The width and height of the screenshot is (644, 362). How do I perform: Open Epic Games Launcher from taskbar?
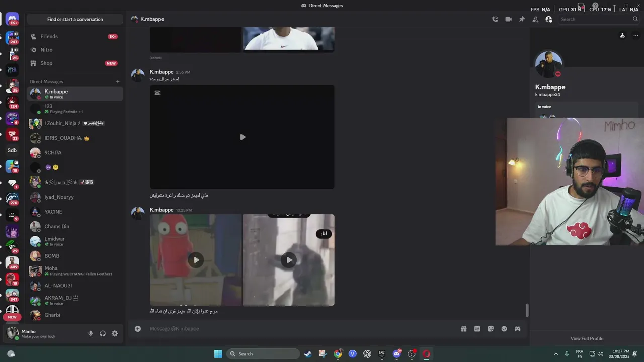coord(382,354)
